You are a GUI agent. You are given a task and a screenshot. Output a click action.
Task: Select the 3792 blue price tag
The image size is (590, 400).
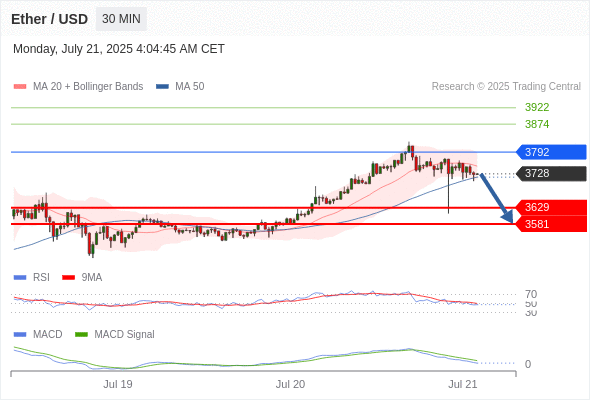(551, 152)
